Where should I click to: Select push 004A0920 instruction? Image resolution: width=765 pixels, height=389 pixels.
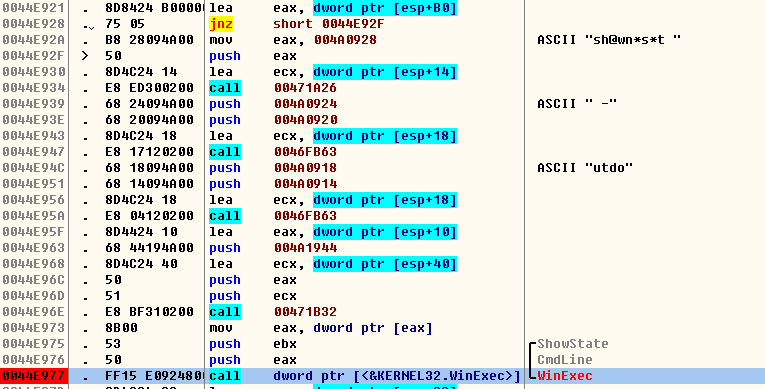pyautogui.click(x=273, y=120)
